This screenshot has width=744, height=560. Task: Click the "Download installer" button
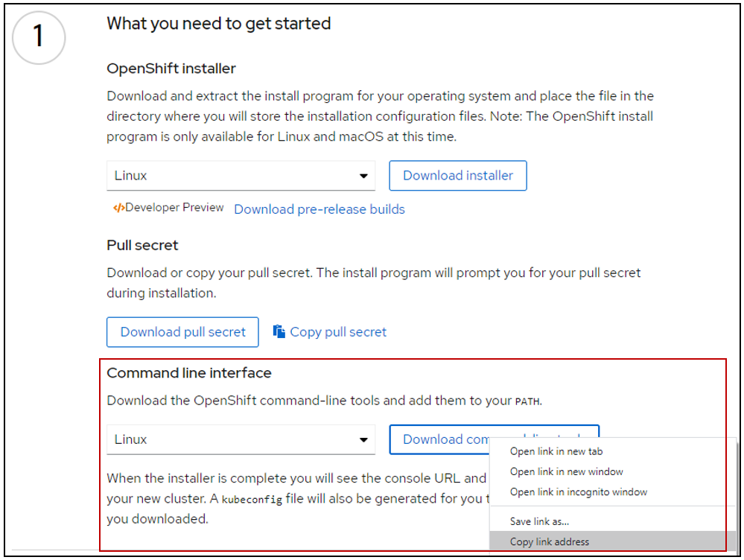click(x=457, y=175)
